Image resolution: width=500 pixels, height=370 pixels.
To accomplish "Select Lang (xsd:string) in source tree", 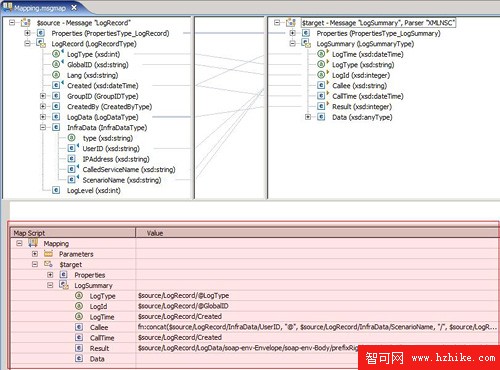I will [x=93, y=75].
